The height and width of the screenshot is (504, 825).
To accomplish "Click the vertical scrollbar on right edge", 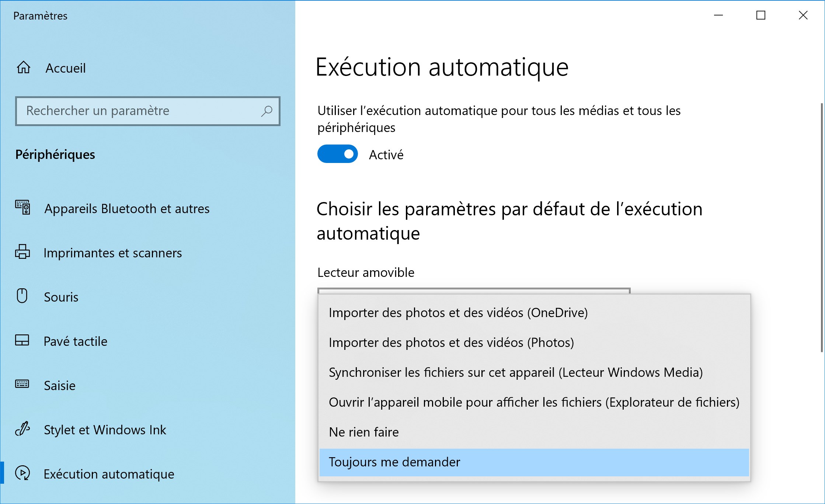I will point(822,227).
